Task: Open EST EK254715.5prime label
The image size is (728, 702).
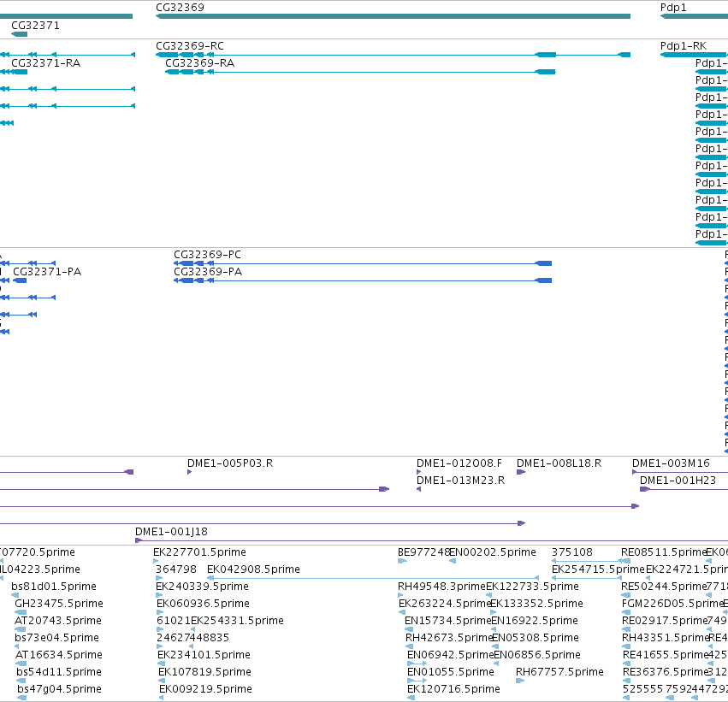Action: [x=599, y=569]
